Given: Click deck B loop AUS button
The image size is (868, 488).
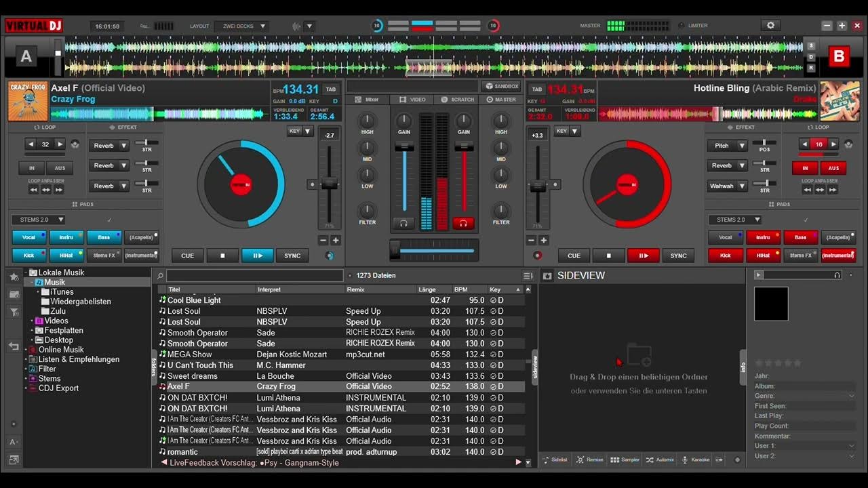Looking at the screenshot, I should tap(833, 168).
